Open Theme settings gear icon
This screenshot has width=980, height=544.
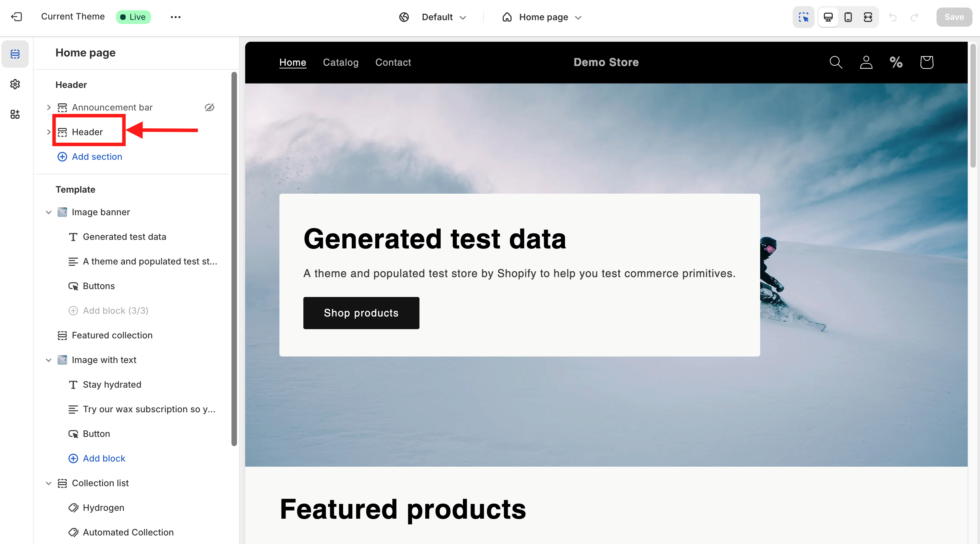15,84
